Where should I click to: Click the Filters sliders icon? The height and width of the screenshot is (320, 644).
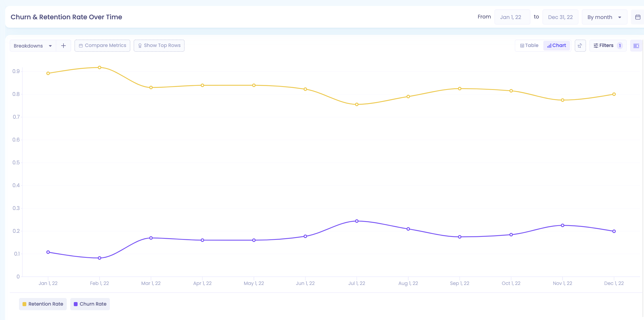[596, 46]
